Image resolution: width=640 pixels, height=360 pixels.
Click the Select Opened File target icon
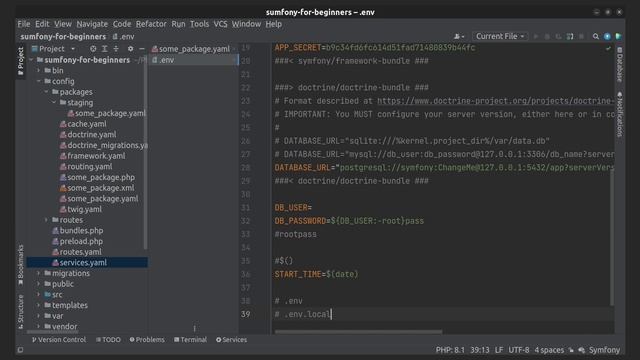pyautogui.click(x=93, y=49)
